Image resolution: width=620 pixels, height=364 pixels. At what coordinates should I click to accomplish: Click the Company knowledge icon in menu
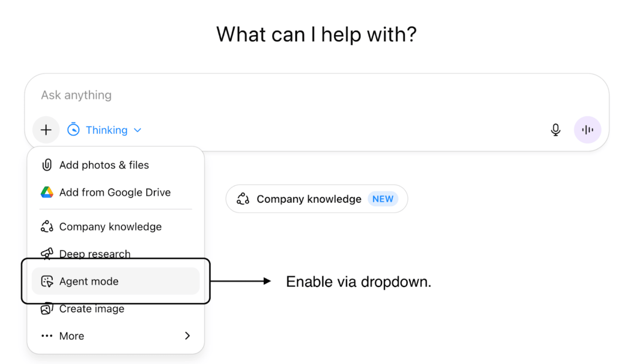tap(47, 226)
